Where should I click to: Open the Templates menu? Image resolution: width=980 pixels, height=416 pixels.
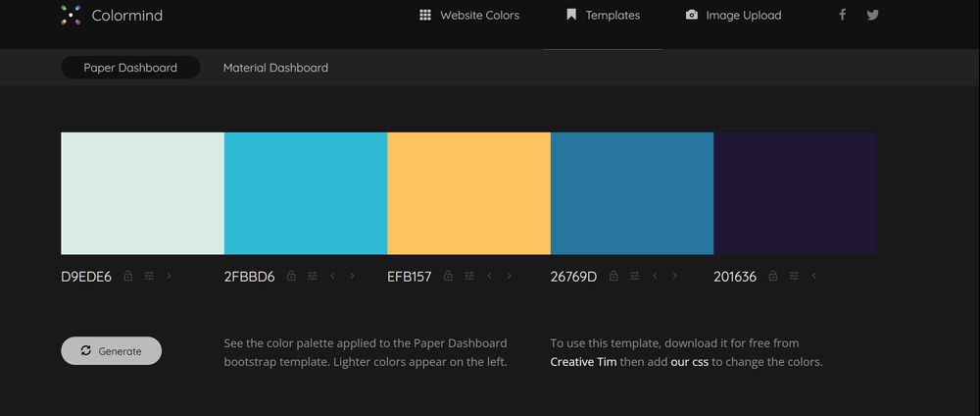point(603,15)
